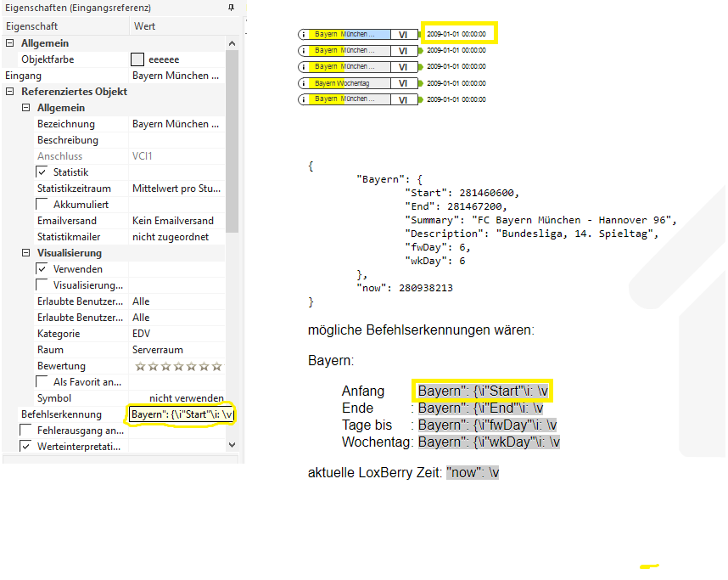The image size is (728, 580).
Task: Click the green output connector of the Bayern Wochentag block
Action: click(x=420, y=83)
